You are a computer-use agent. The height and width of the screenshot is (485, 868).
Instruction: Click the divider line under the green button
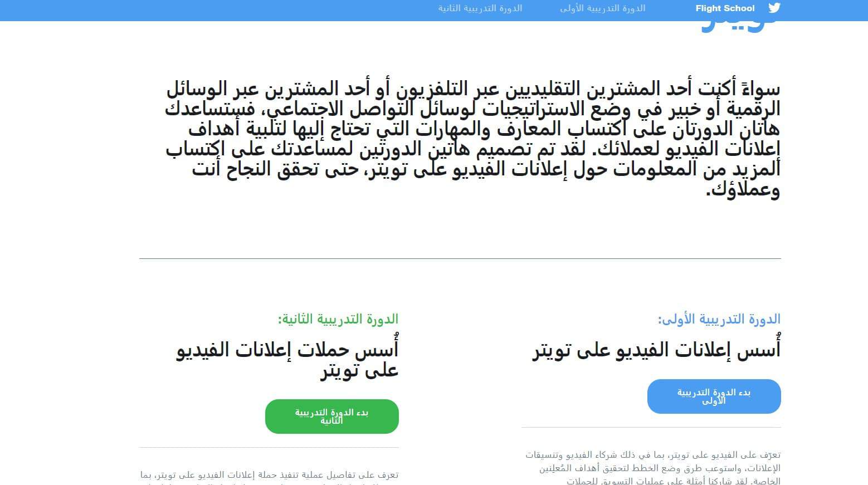pos(269,447)
